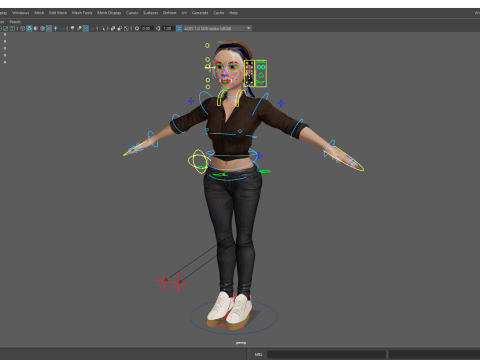The height and width of the screenshot is (360, 480).
Task: Open the Mesh menu
Action: pos(39,13)
